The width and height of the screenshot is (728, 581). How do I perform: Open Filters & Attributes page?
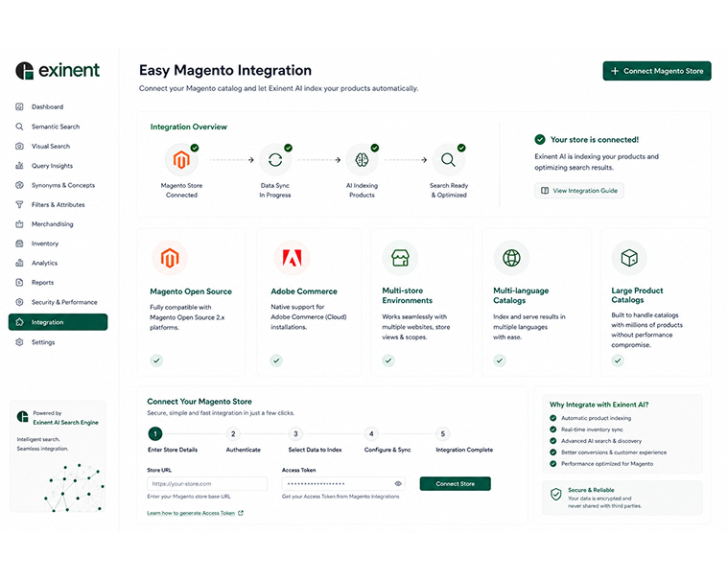click(59, 204)
